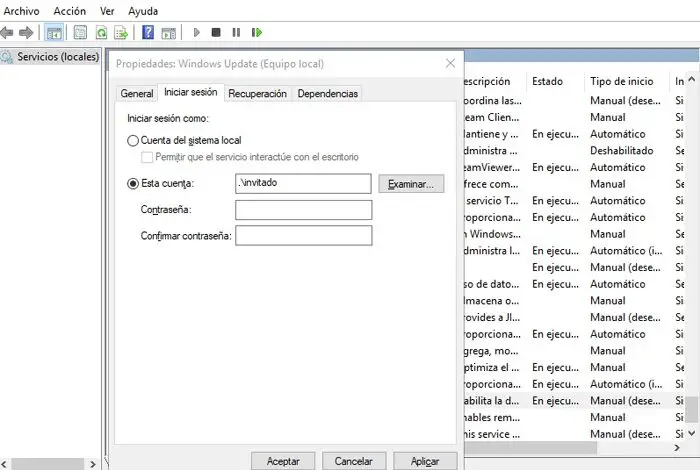Screen dimensions: 700x470
Task: Click the left pane scroll right arrow
Action: point(93,464)
